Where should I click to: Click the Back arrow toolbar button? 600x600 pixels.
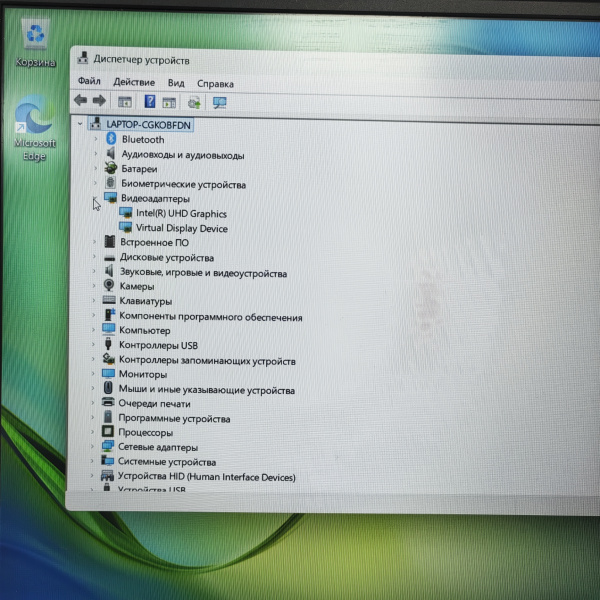point(80,100)
